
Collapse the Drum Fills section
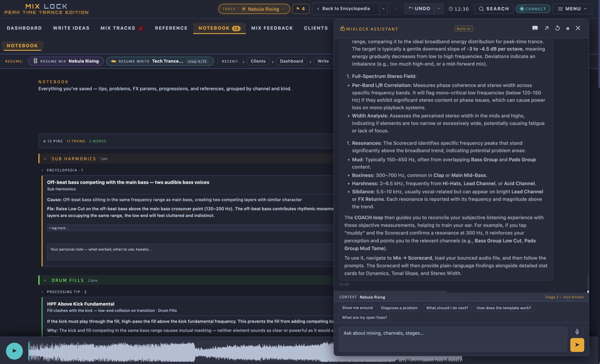coord(45,281)
